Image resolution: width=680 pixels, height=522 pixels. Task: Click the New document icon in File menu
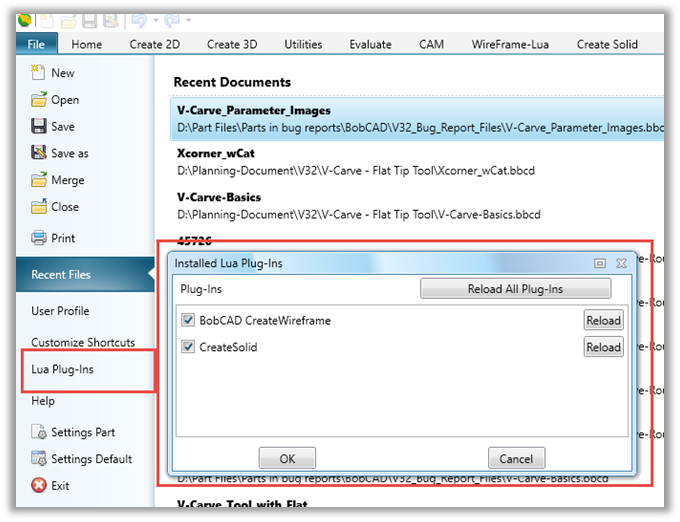(x=38, y=72)
